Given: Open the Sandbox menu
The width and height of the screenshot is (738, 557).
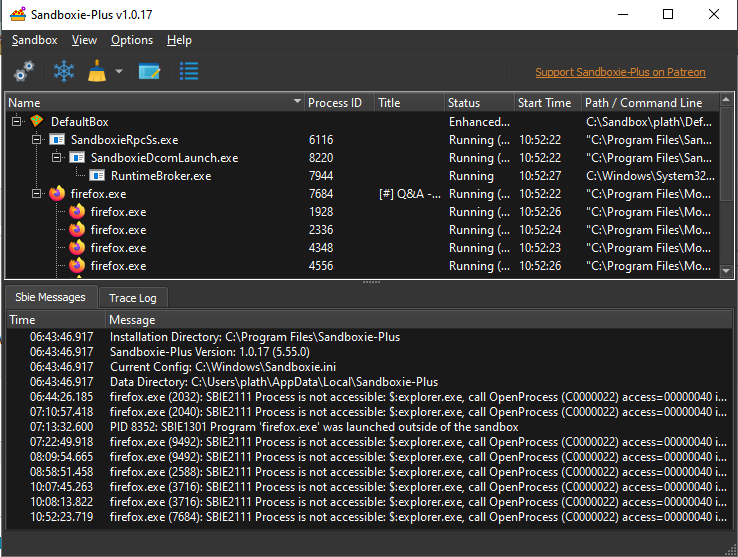Looking at the screenshot, I should click(x=34, y=40).
